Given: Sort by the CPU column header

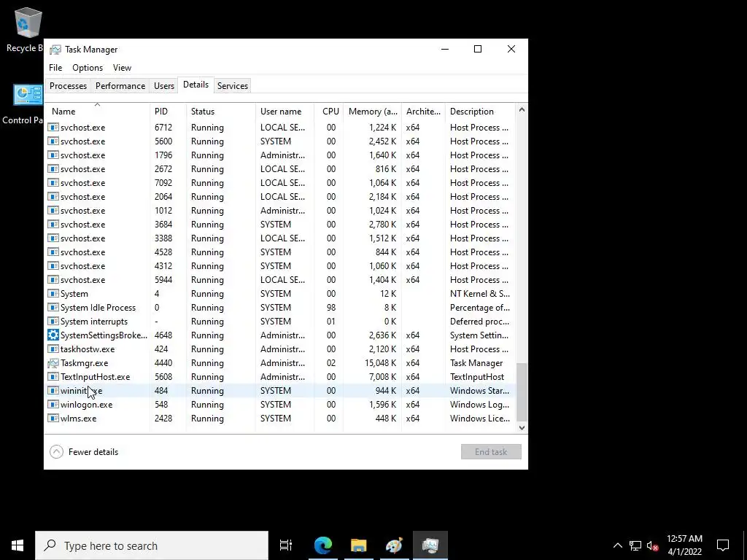Looking at the screenshot, I should click(x=329, y=112).
